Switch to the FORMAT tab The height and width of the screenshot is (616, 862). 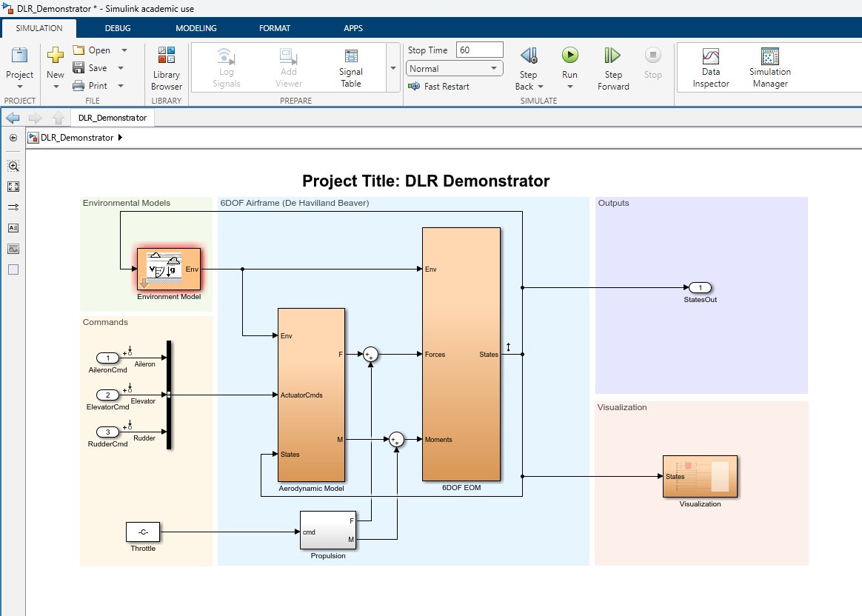(274, 28)
